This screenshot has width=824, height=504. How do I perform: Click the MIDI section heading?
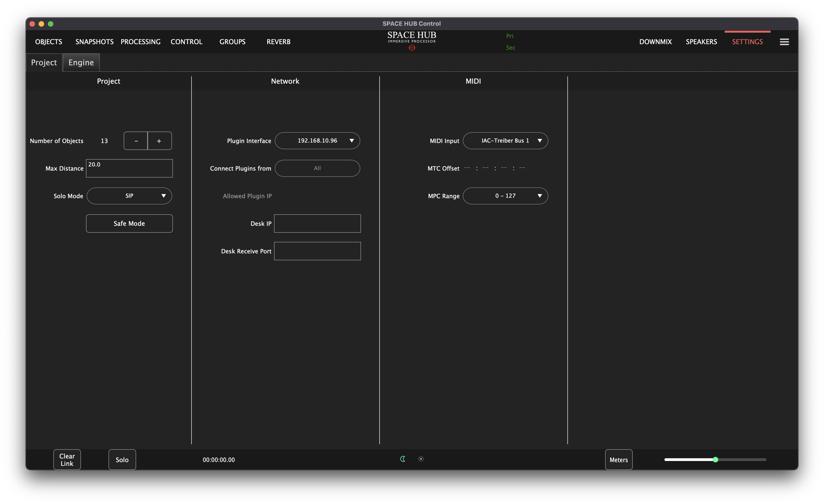click(473, 81)
